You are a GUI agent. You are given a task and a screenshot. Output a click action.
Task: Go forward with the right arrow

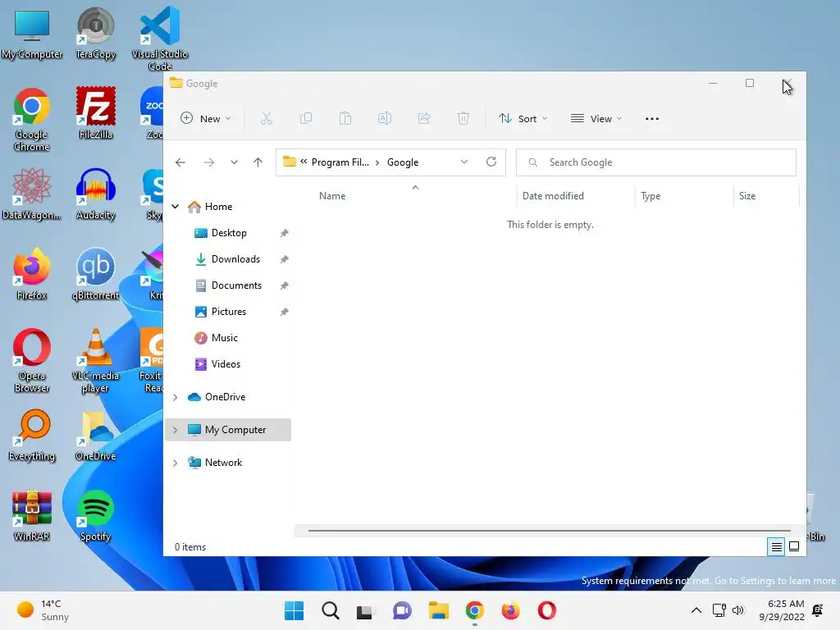pyautogui.click(x=209, y=162)
